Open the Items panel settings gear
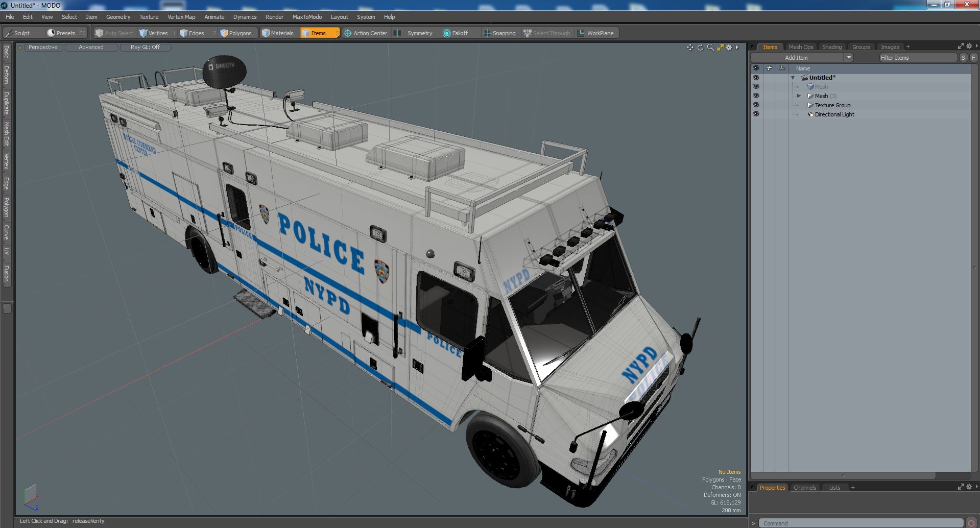Image resolution: width=980 pixels, height=528 pixels. coord(969,46)
